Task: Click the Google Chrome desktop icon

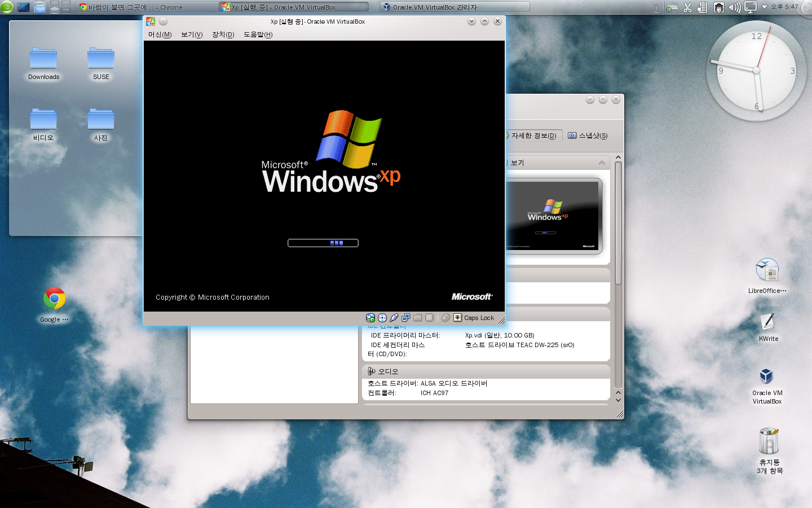Action: click(54, 305)
